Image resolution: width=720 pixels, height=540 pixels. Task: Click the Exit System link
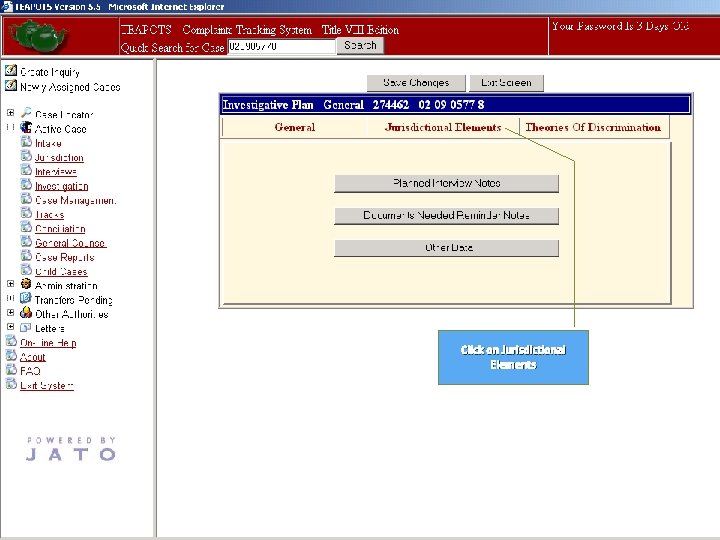[x=47, y=385]
